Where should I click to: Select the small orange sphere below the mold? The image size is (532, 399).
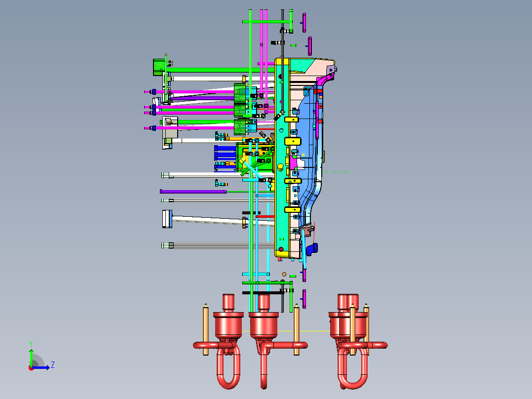[284, 274]
